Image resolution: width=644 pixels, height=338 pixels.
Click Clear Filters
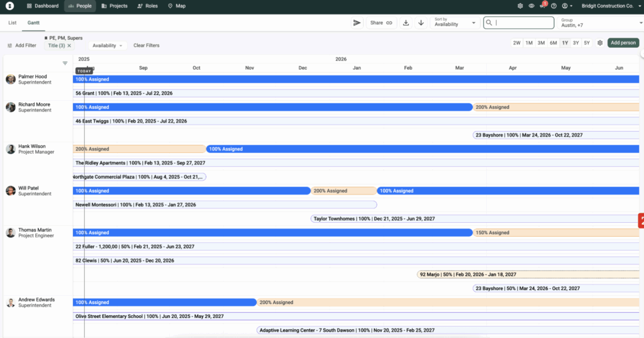[146, 45]
